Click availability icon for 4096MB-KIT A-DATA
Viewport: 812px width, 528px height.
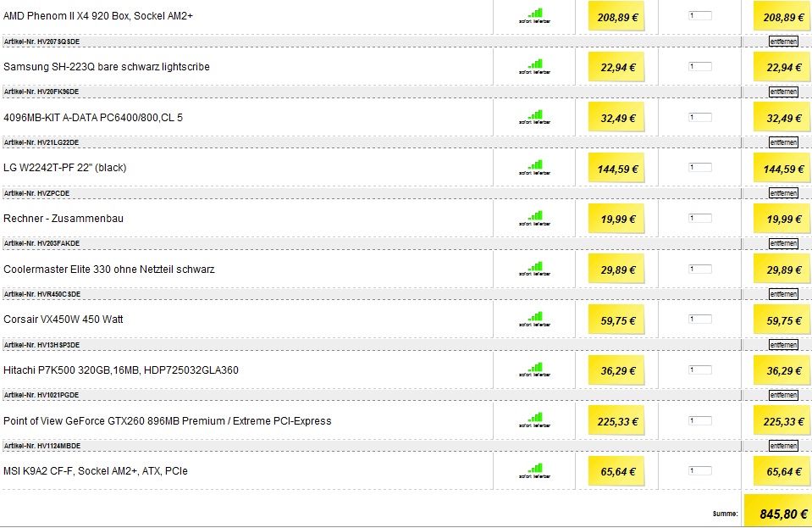534,117
